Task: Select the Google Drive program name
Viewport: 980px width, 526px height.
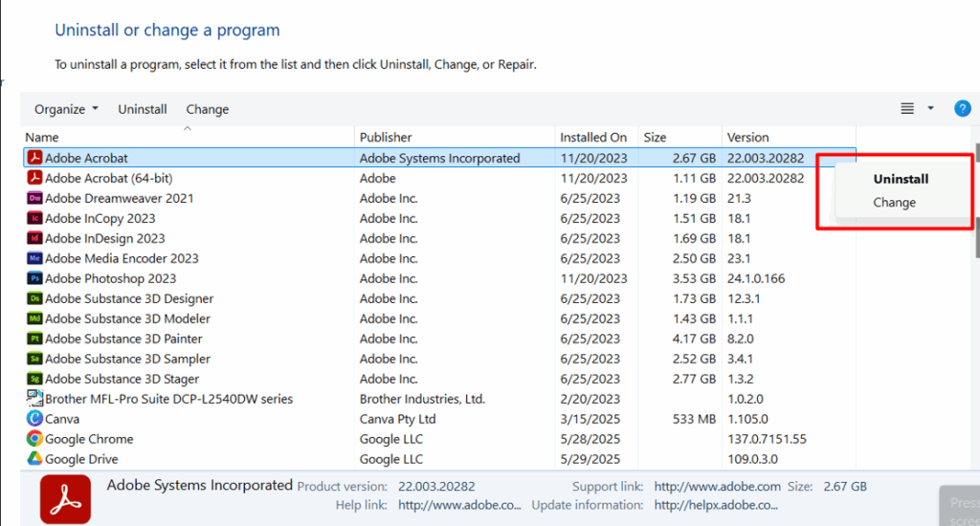Action: coord(81,458)
